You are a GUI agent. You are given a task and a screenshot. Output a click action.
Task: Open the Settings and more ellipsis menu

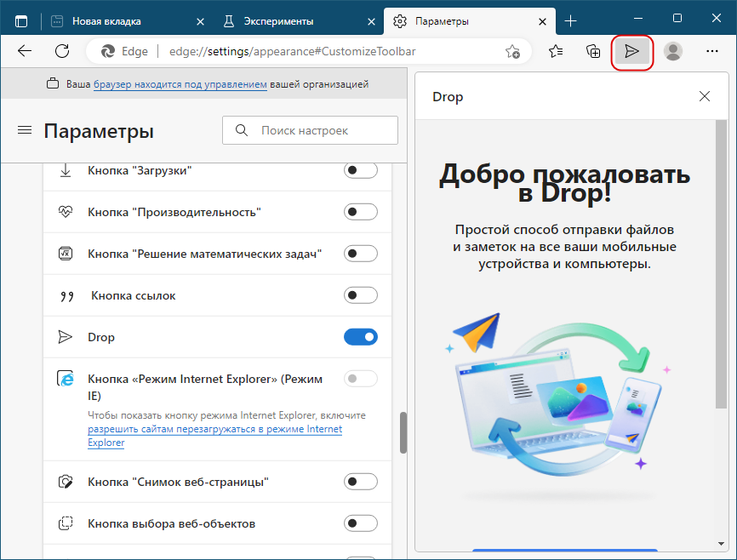(x=712, y=51)
